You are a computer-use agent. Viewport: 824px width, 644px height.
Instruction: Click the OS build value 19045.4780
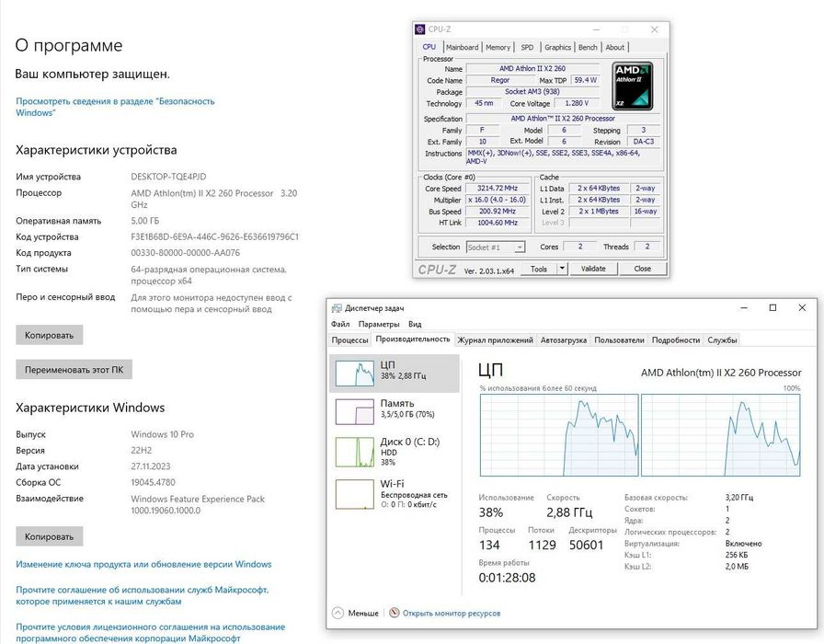[x=153, y=482]
